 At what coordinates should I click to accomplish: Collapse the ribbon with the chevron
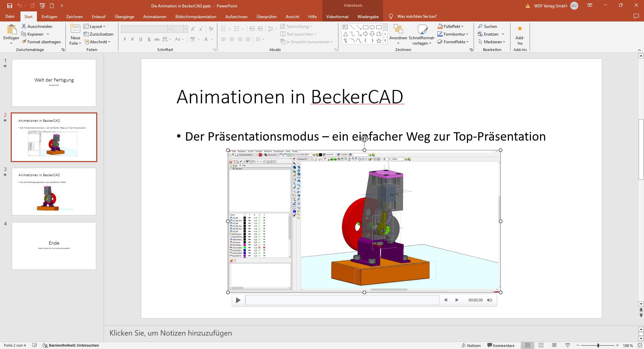point(639,50)
